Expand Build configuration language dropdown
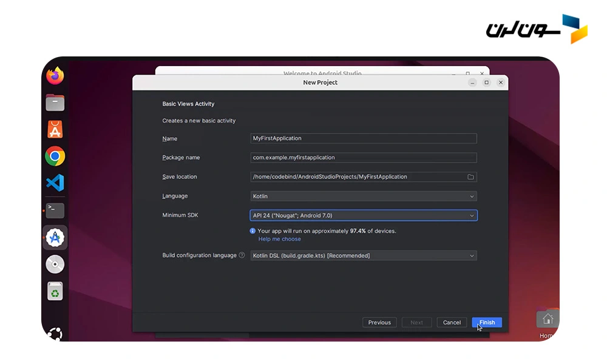Image resolution: width=607 pixels, height=364 pixels. pos(364,256)
